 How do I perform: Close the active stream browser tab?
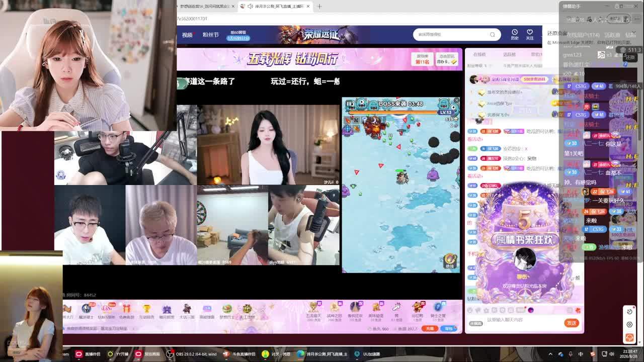point(308,6)
